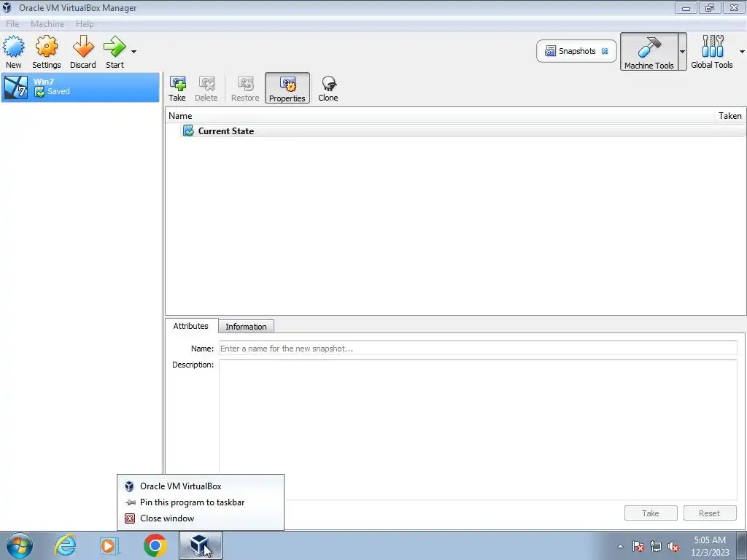The image size is (747, 560).
Task: Click the VirtualBox cube icon in jump list
Action: [x=129, y=486]
